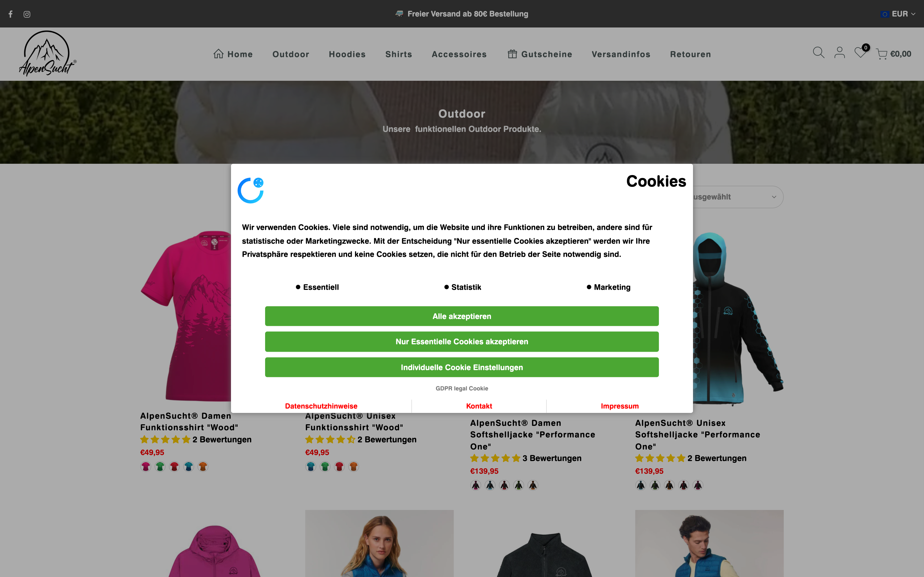Open the wishlist heart icon
This screenshot has width=924, height=577.
pyautogui.click(x=860, y=54)
